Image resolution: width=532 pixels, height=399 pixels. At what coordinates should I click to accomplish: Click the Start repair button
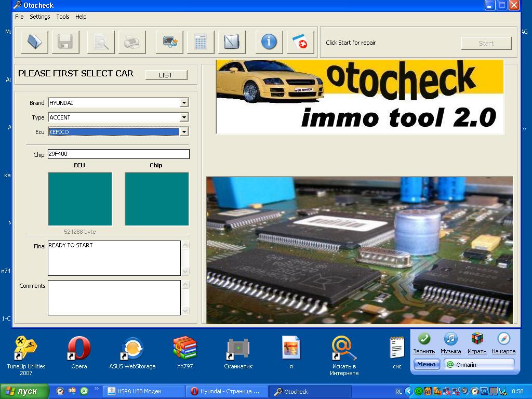(486, 43)
